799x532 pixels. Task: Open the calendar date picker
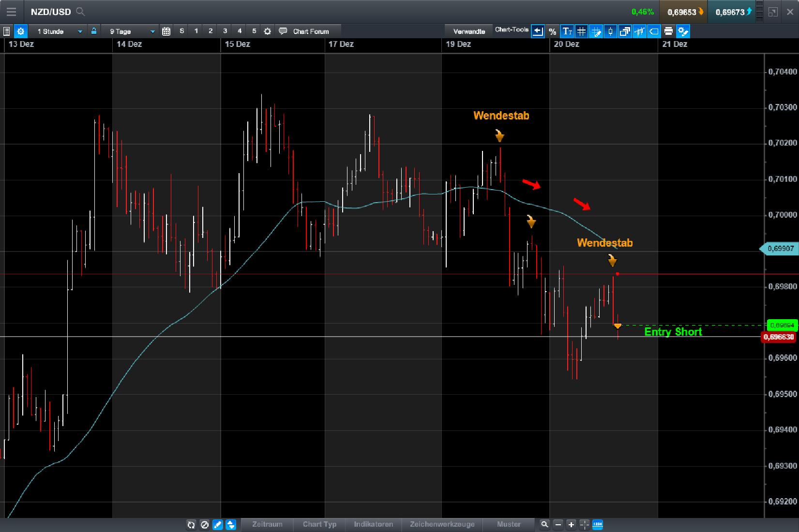click(x=166, y=31)
